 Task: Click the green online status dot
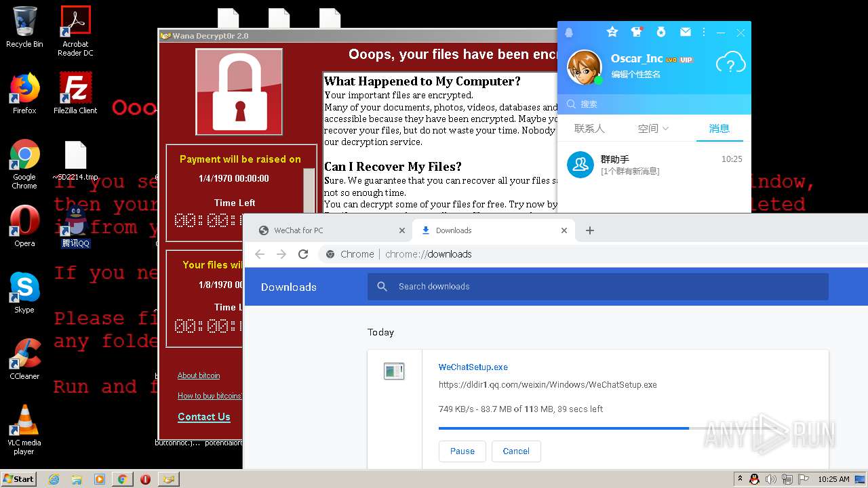[598, 81]
